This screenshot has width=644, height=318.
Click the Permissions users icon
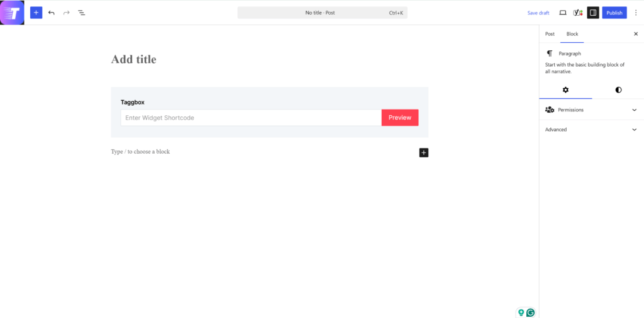(x=550, y=110)
